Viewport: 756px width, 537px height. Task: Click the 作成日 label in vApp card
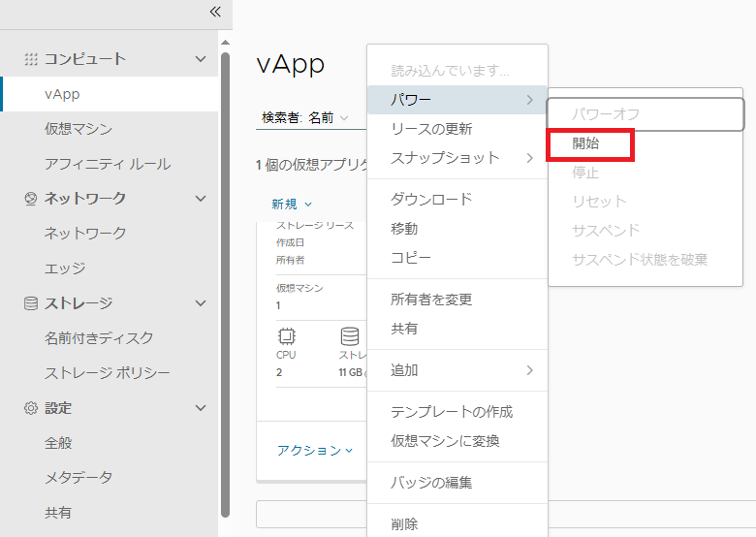[290, 242]
